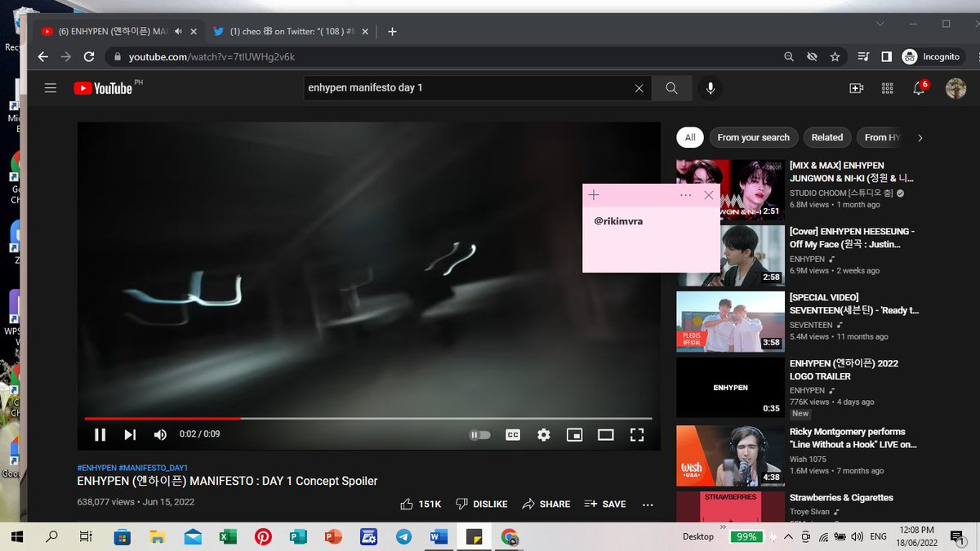
Task: Open Excel from the taskbar
Action: point(228,537)
